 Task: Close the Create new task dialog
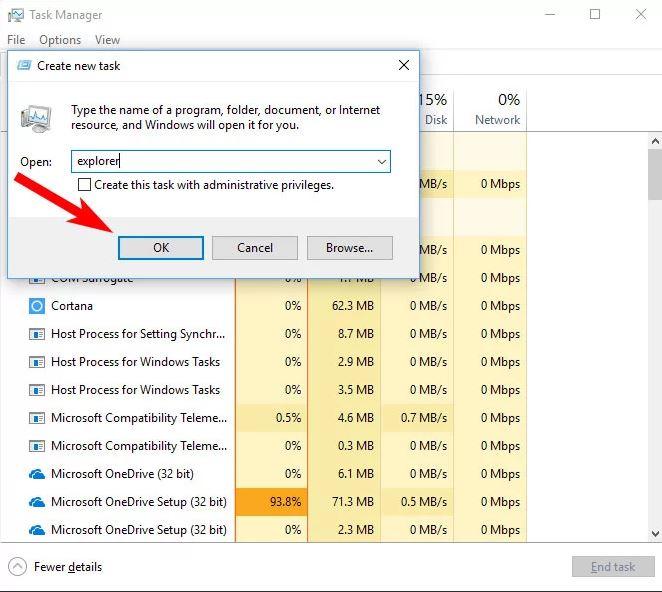tap(404, 65)
